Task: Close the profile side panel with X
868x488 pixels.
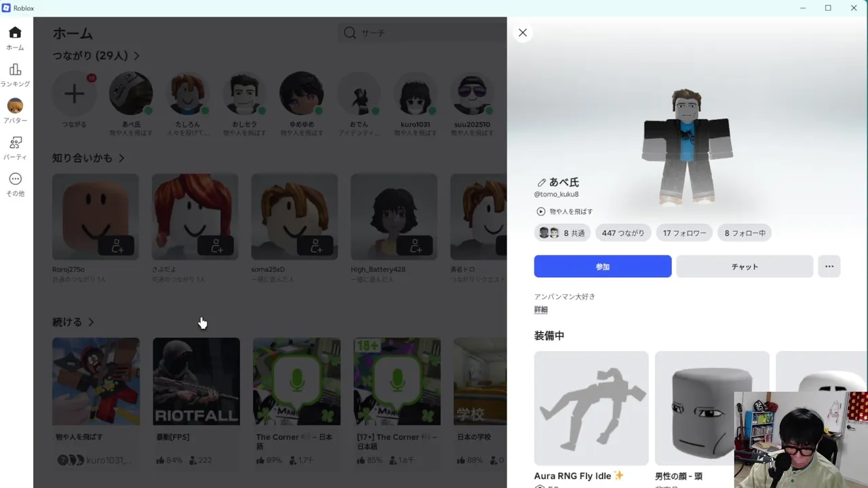Action: pyautogui.click(x=523, y=33)
